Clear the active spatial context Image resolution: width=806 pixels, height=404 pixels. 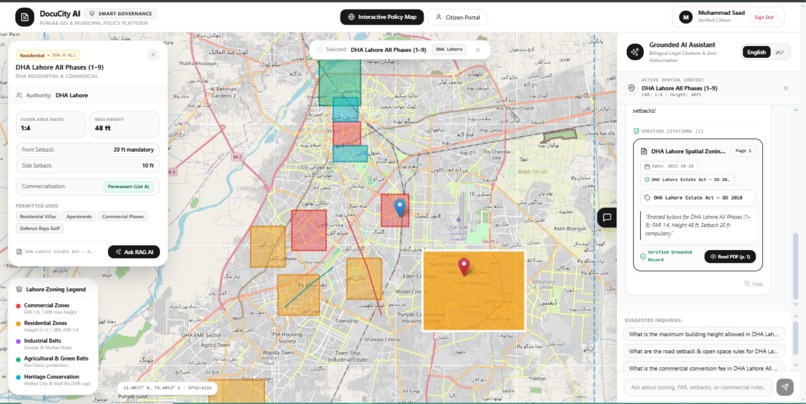coord(786,88)
